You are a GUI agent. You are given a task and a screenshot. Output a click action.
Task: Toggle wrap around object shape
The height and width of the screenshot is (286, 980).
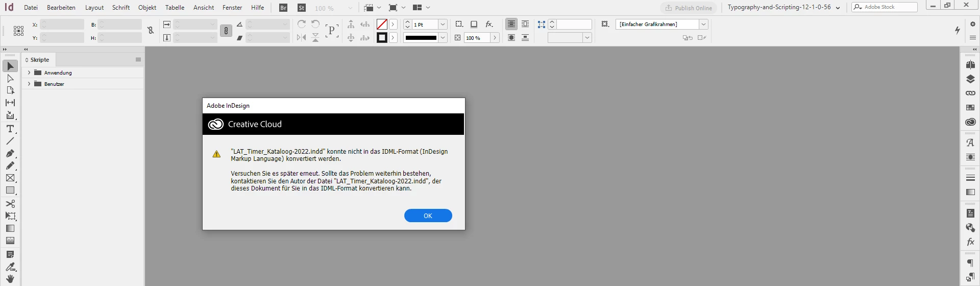(x=511, y=38)
